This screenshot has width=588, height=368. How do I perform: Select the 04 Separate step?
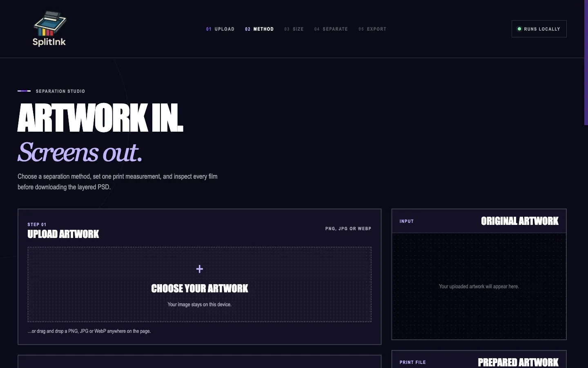click(331, 29)
